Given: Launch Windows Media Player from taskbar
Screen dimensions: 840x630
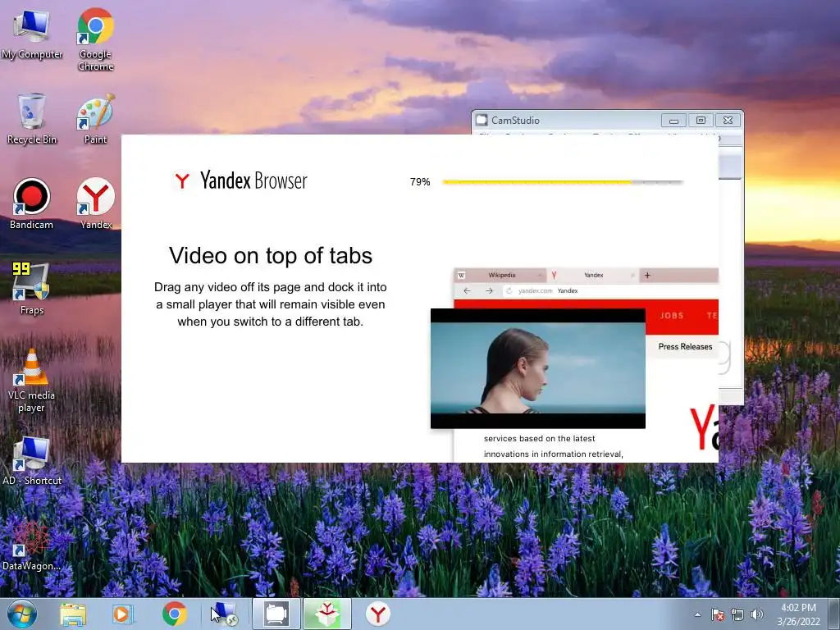Looking at the screenshot, I should tap(122, 614).
